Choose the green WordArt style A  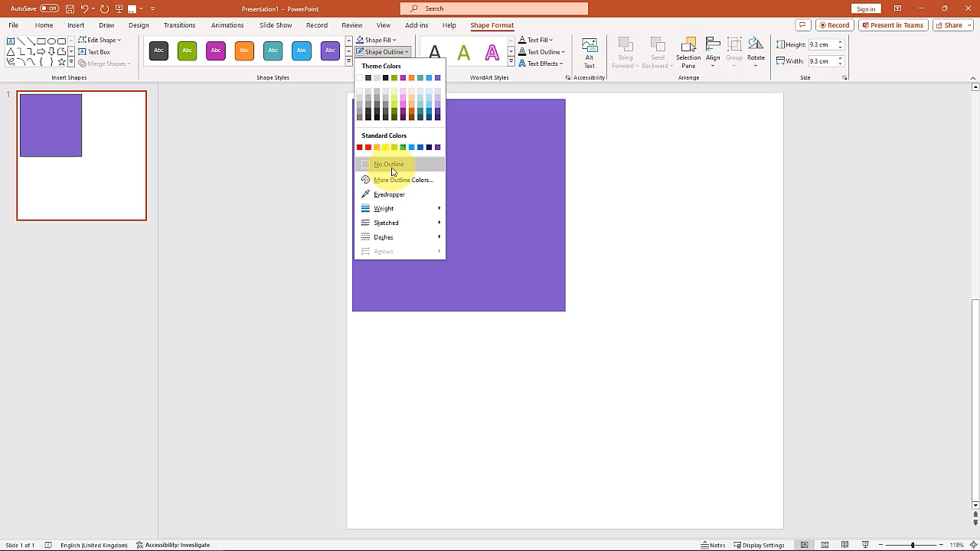click(463, 52)
